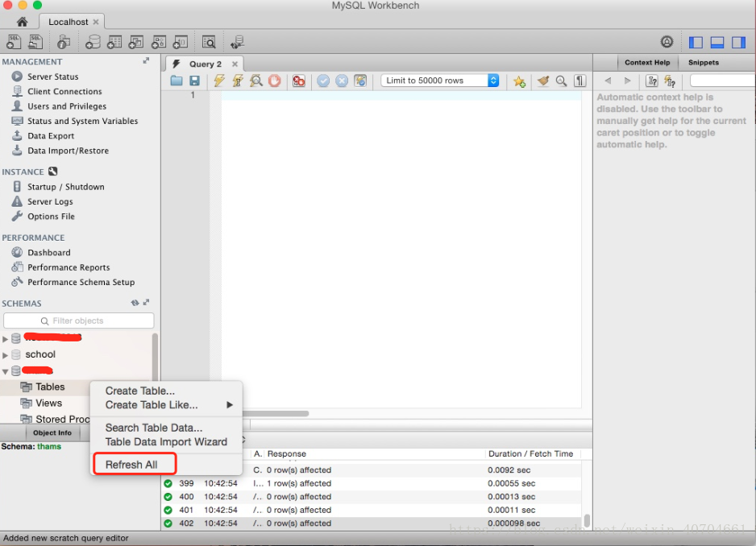
Task: Create a new stored procedure icon
Action: click(159, 42)
